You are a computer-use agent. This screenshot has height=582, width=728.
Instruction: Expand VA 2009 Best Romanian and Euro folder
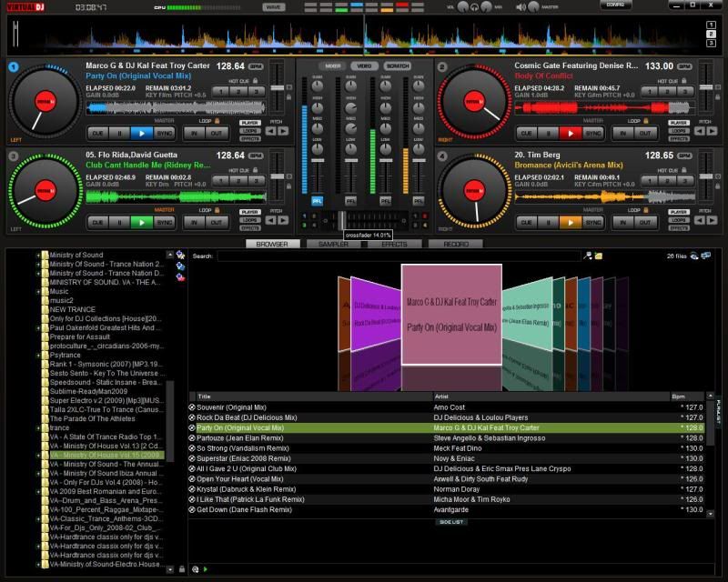tap(38, 491)
